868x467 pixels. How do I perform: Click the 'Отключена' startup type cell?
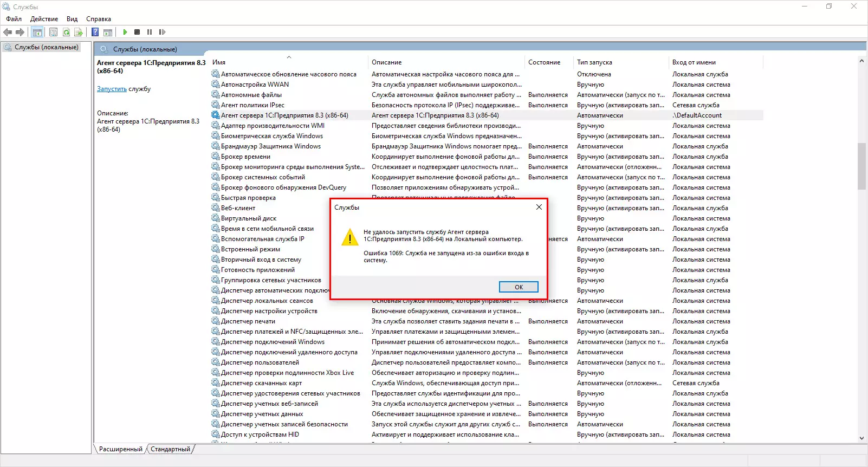pos(594,74)
